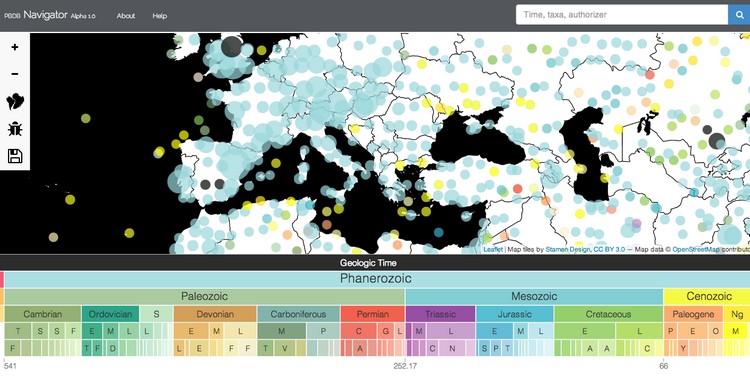Select Triassic stage labeled N
Screen dimensions: 750x376
point(452,348)
